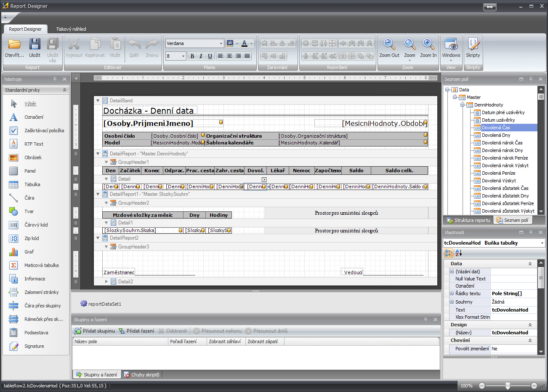Open the Skripty scripts editor
This screenshot has width=548, height=392.
(x=473, y=48)
